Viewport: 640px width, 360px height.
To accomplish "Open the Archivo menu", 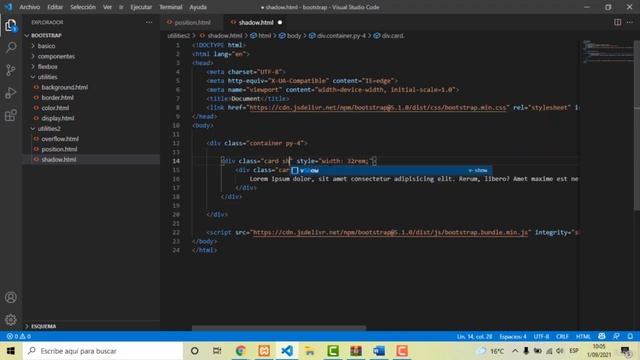I will coord(29,7).
